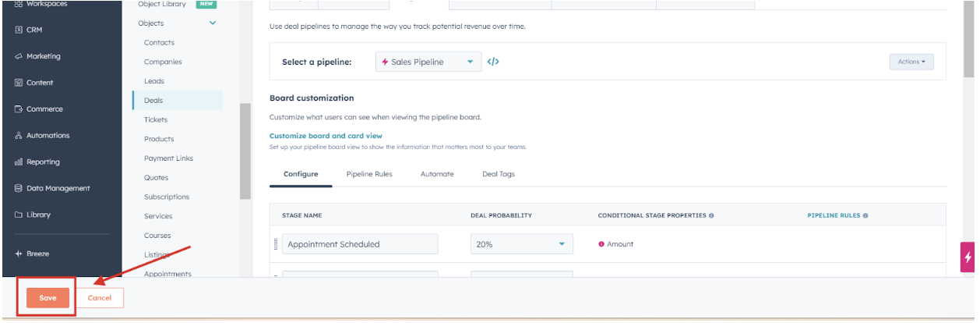980x323 pixels.
Task: Open the Deal Tags tab
Action: pyautogui.click(x=499, y=174)
